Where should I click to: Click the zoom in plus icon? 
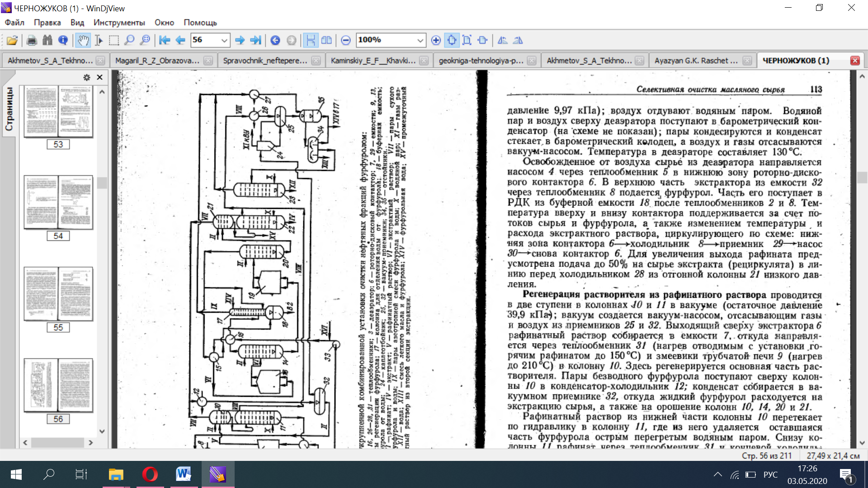[x=436, y=40]
